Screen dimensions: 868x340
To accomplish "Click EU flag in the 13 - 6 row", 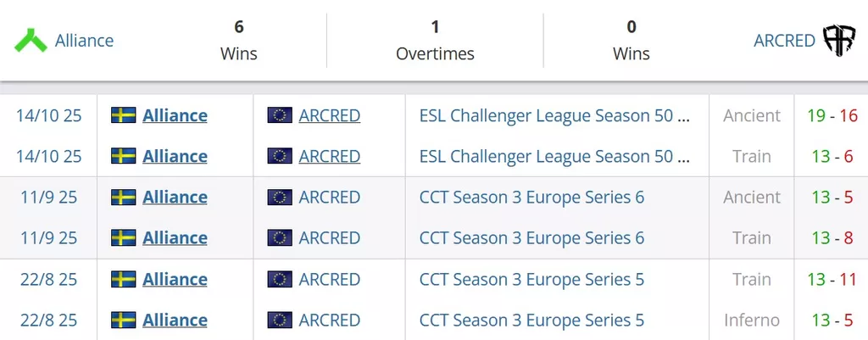I will pos(280,156).
